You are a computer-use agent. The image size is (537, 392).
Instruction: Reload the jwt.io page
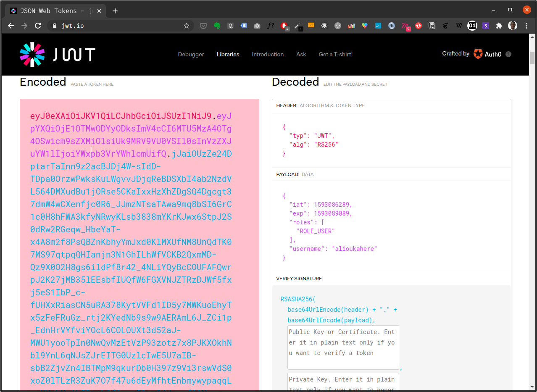point(38,26)
